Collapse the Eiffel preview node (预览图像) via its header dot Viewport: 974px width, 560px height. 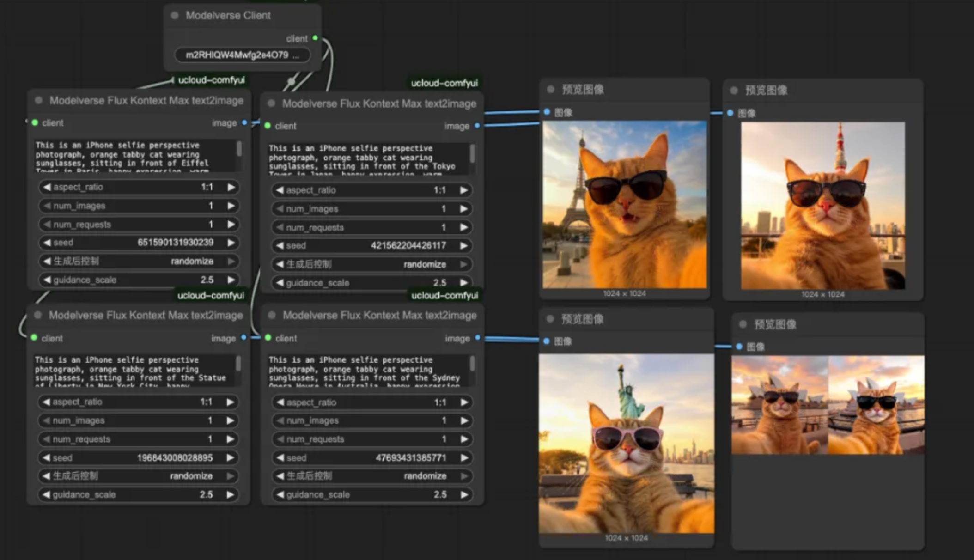[550, 89]
